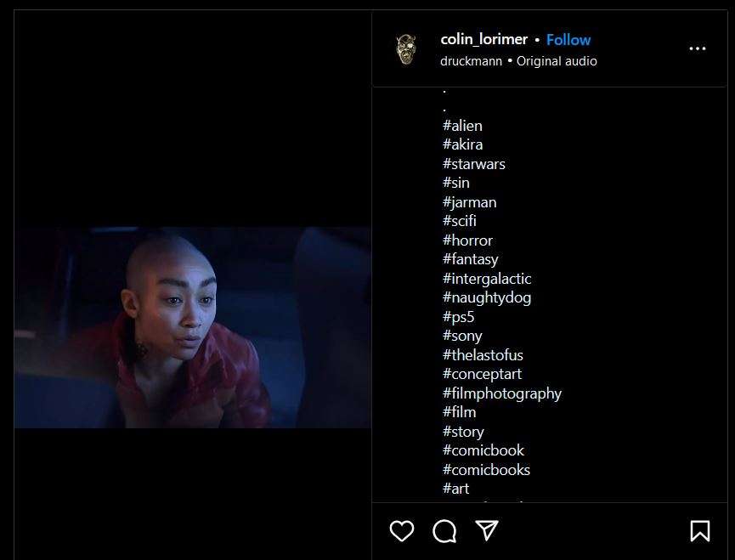Open the #conceptart hashtag
The height and width of the screenshot is (560, 735).
482,374
